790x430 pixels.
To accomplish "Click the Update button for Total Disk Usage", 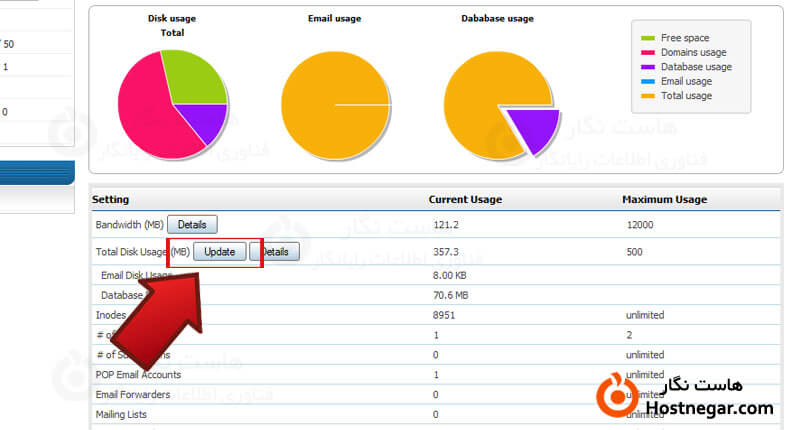I will pos(219,252).
